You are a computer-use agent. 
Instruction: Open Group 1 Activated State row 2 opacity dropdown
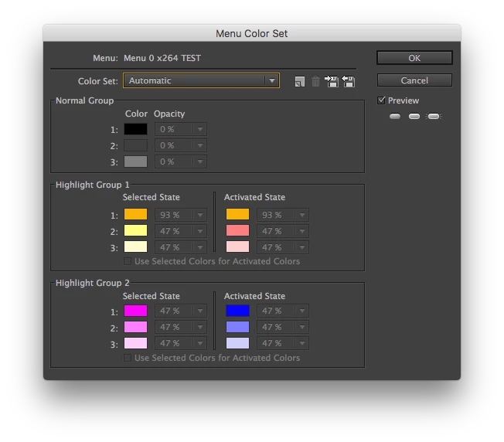click(283, 231)
